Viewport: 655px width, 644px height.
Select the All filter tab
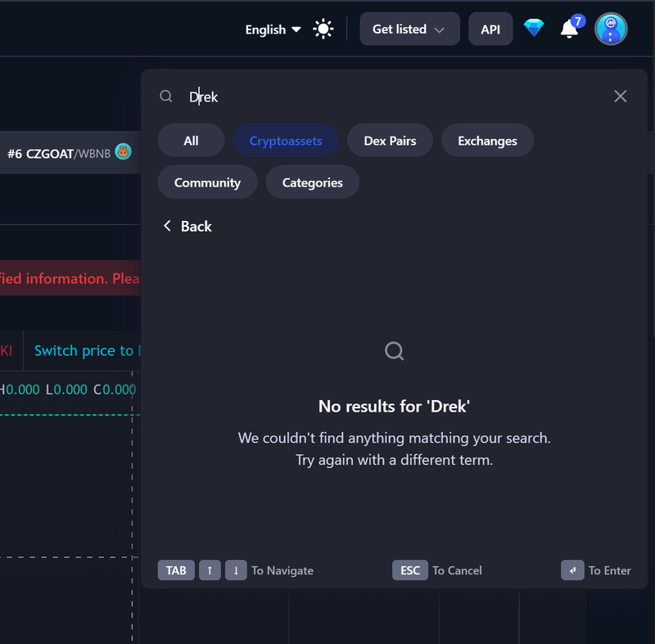click(x=191, y=140)
